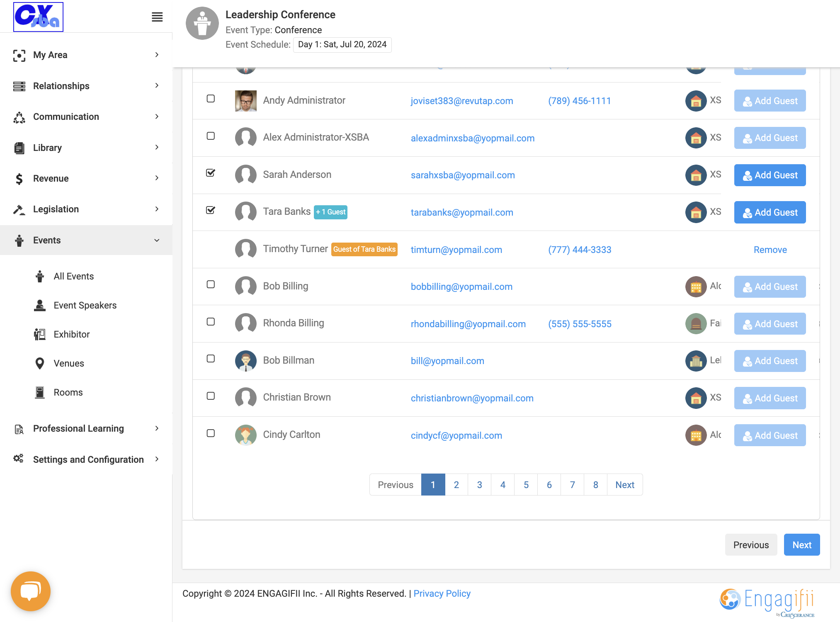Click the Venues map pin icon
Viewport: 840px width, 622px height.
[x=40, y=363]
